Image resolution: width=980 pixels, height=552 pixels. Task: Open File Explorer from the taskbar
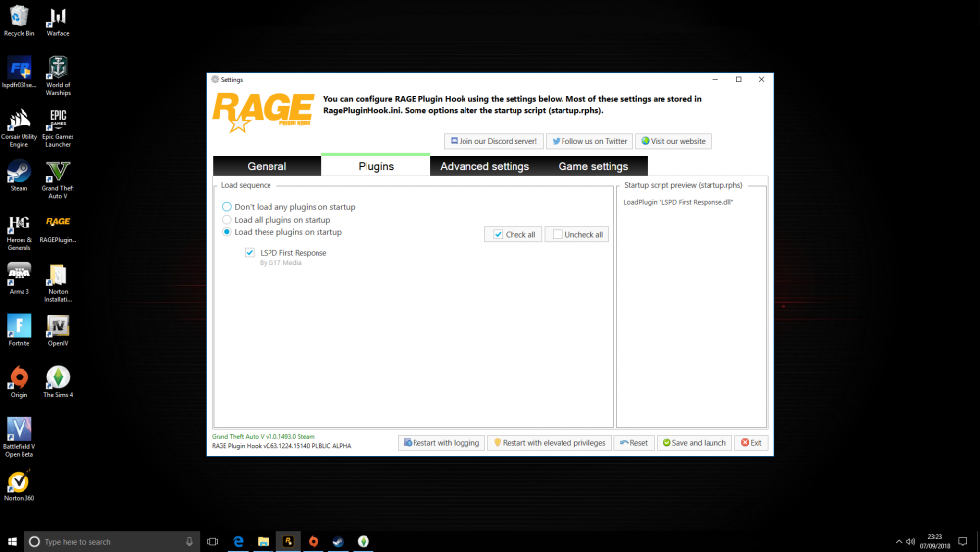click(263, 541)
